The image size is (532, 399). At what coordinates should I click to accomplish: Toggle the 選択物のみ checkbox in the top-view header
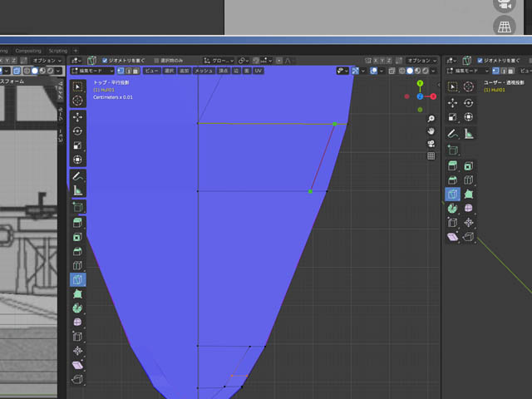pyautogui.click(x=156, y=61)
